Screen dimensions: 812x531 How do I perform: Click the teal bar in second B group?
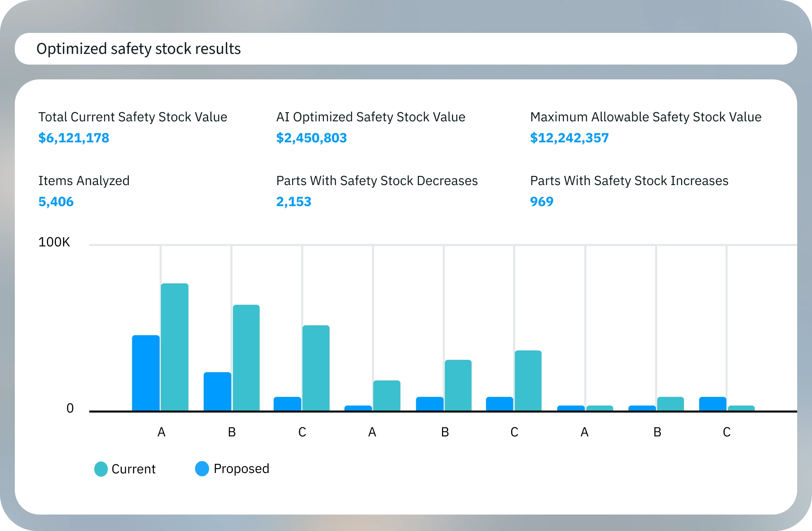pyautogui.click(x=458, y=385)
